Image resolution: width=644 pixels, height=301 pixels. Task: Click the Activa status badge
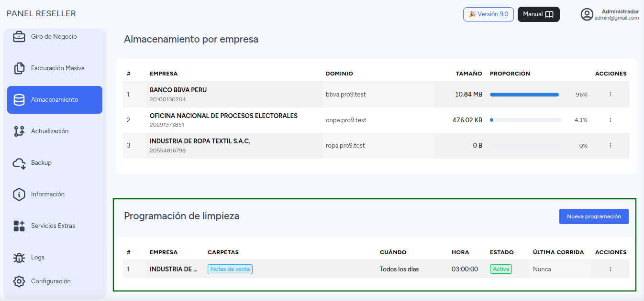(501, 269)
